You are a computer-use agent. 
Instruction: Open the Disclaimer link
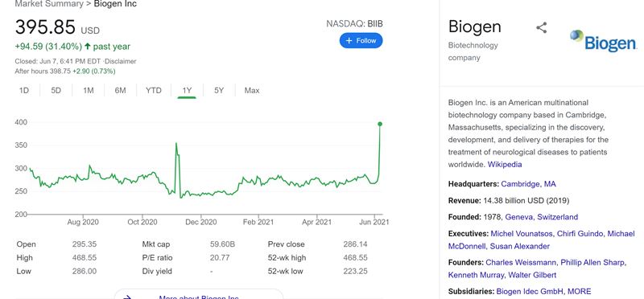click(122, 61)
